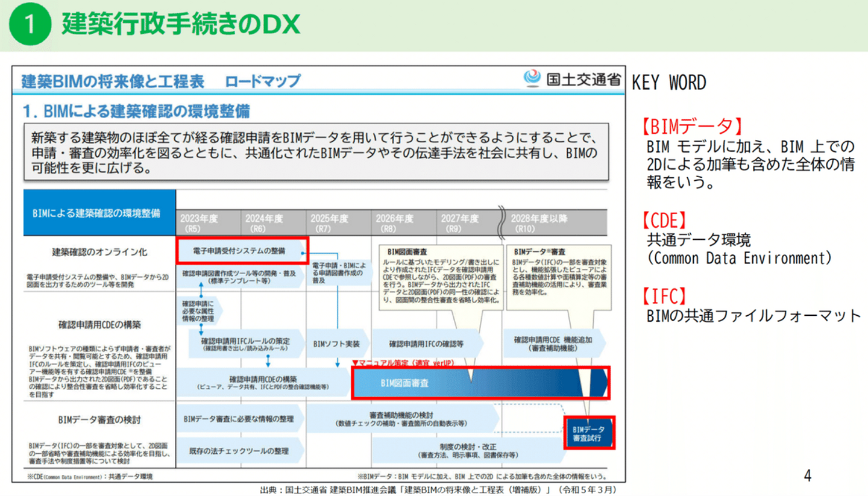Click the BIM図面審査 callout note
This screenshot has height=496, width=868.
[x=442, y=276]
